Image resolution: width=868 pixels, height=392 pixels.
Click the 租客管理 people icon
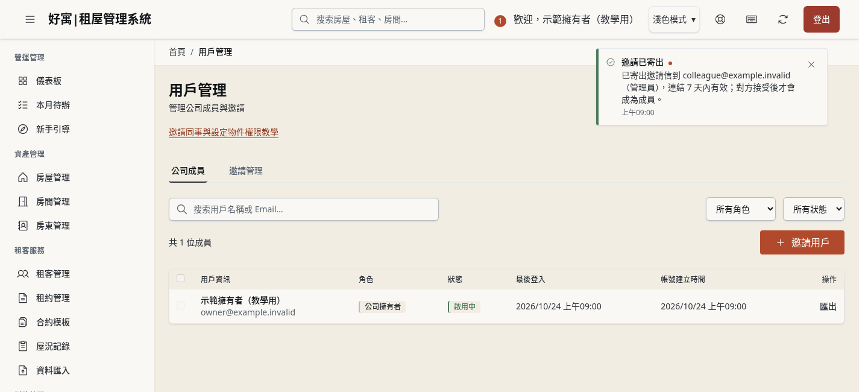(x=23, y=274)
